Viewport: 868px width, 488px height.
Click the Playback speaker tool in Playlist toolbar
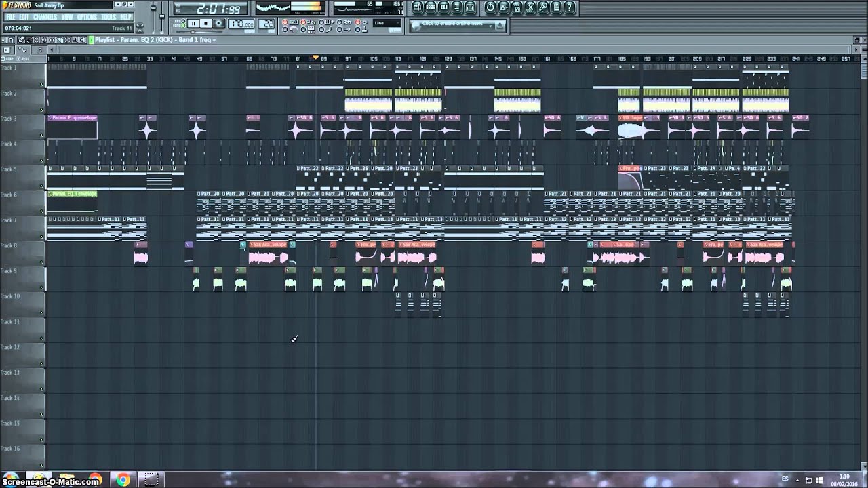pos(83,40)
